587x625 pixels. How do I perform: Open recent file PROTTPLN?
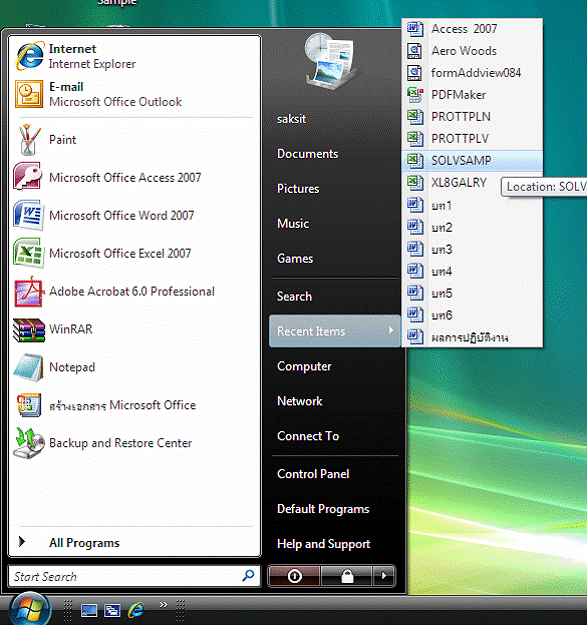472,116
